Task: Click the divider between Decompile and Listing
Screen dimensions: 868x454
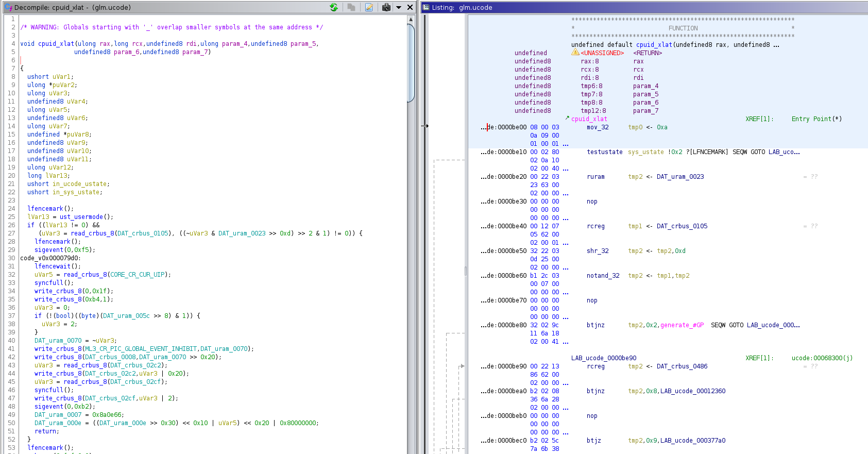Action: (x=418, y=232)
